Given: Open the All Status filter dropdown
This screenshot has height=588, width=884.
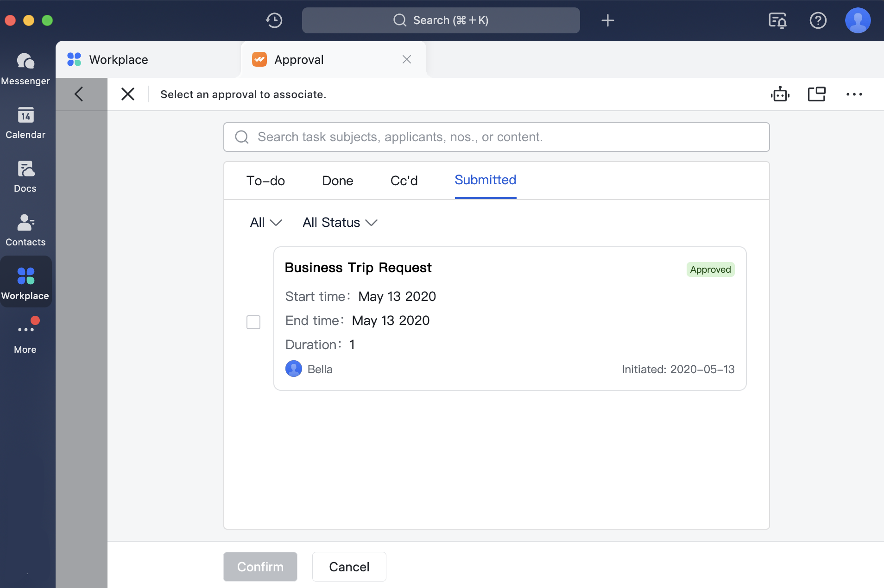Looking at the screenshot, I should coord(340,222).
